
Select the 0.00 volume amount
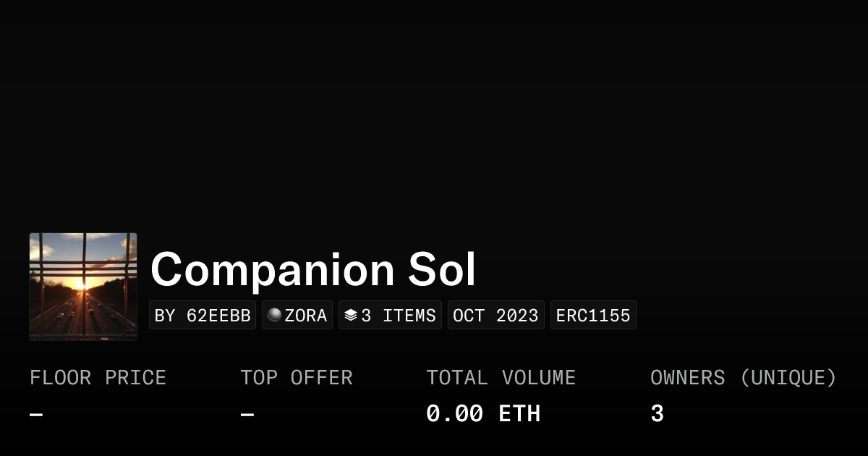pyautogui.click(x=454, y=414)
